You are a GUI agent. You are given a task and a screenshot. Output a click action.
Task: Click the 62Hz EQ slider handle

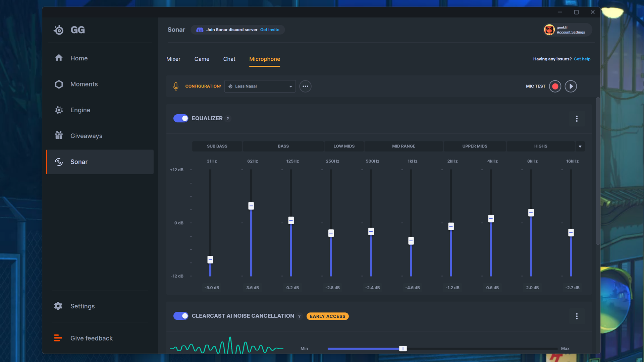251,206
